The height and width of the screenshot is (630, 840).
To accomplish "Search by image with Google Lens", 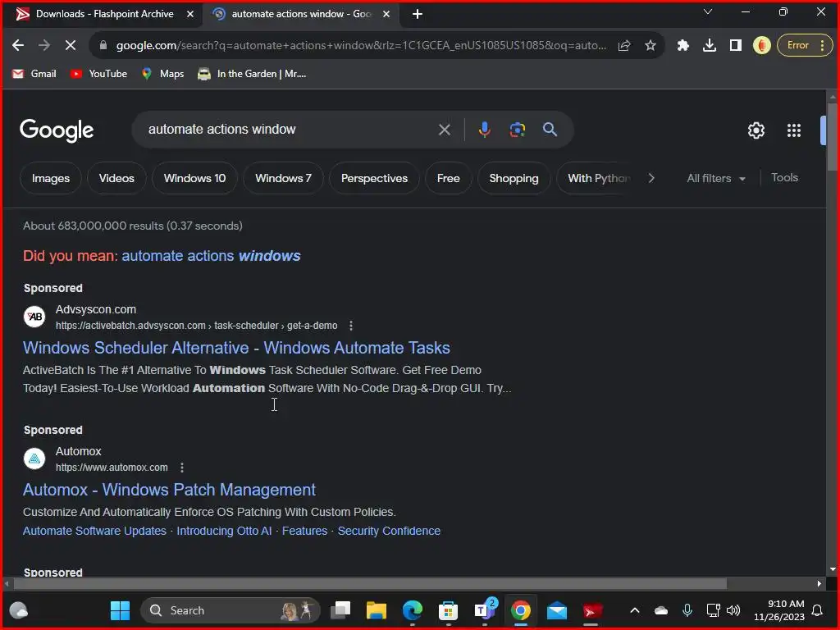I will point(517,130).
